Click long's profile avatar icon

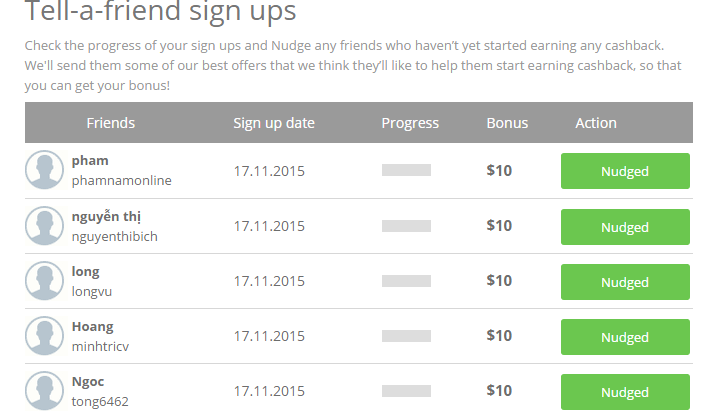click(44, 281)
